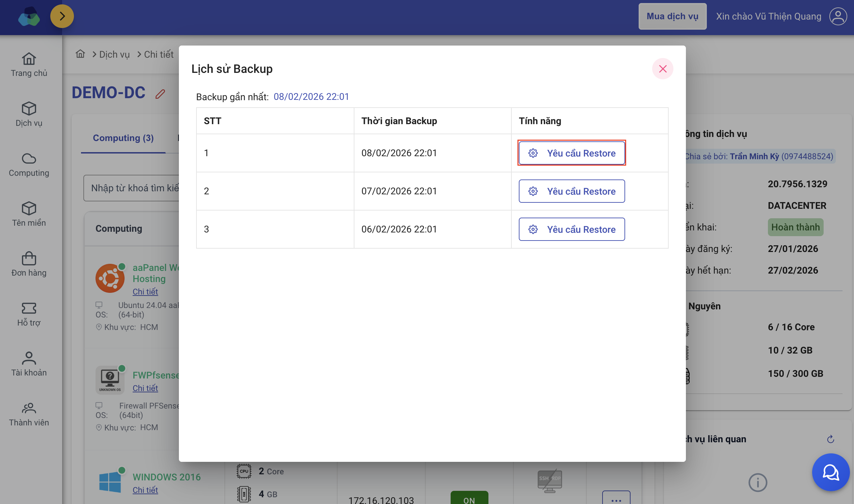The image size is (854, 504).
Task: Click Dịch vụ in the breadcrumb
Action: (x=114, y=54)
